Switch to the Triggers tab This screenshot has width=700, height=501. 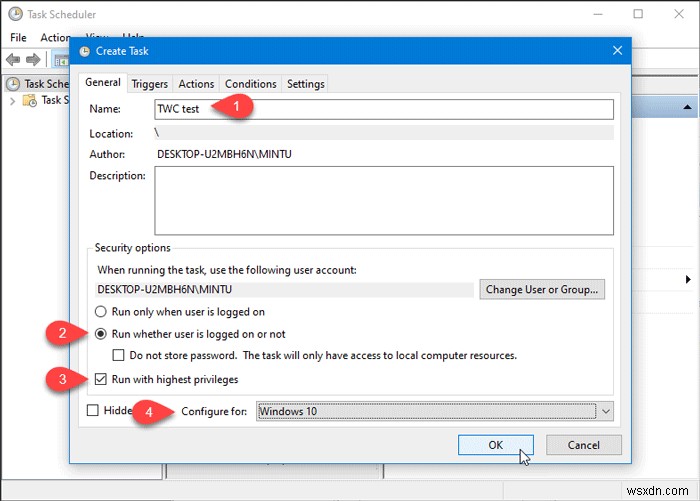[150, 84]
